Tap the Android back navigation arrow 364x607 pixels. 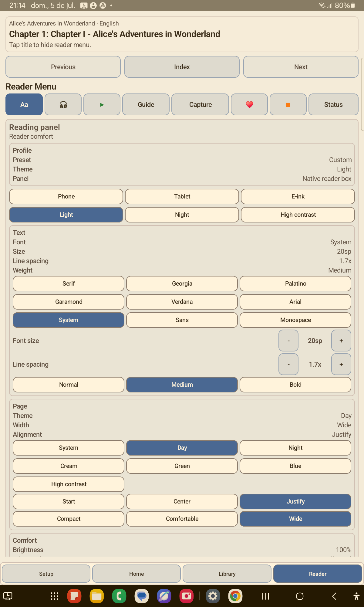click(334, 596)
